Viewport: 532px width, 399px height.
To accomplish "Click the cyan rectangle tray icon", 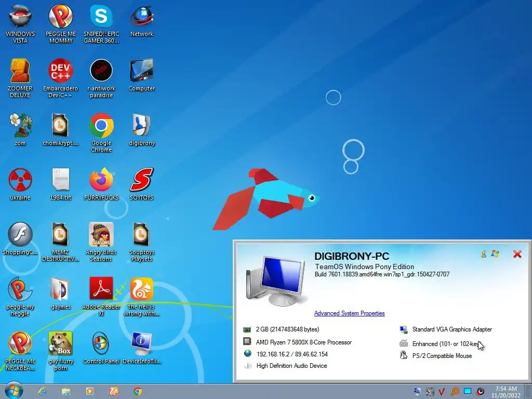I will click(x=468, y=391).
